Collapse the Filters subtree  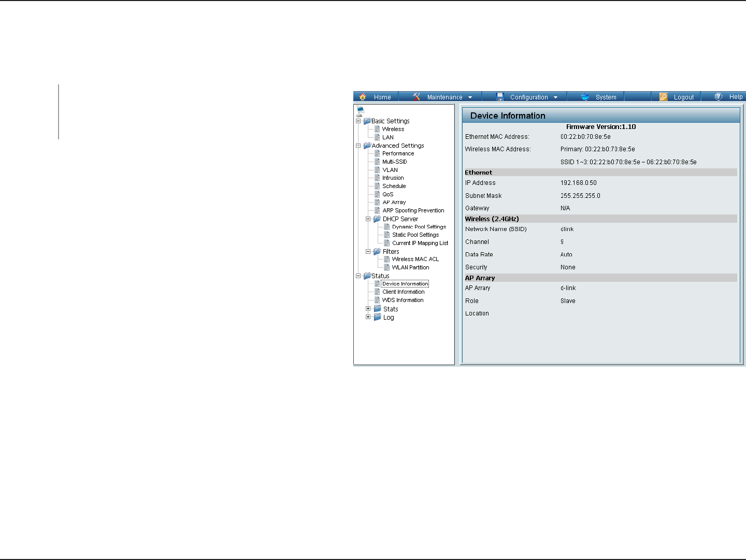coord(368,251)
